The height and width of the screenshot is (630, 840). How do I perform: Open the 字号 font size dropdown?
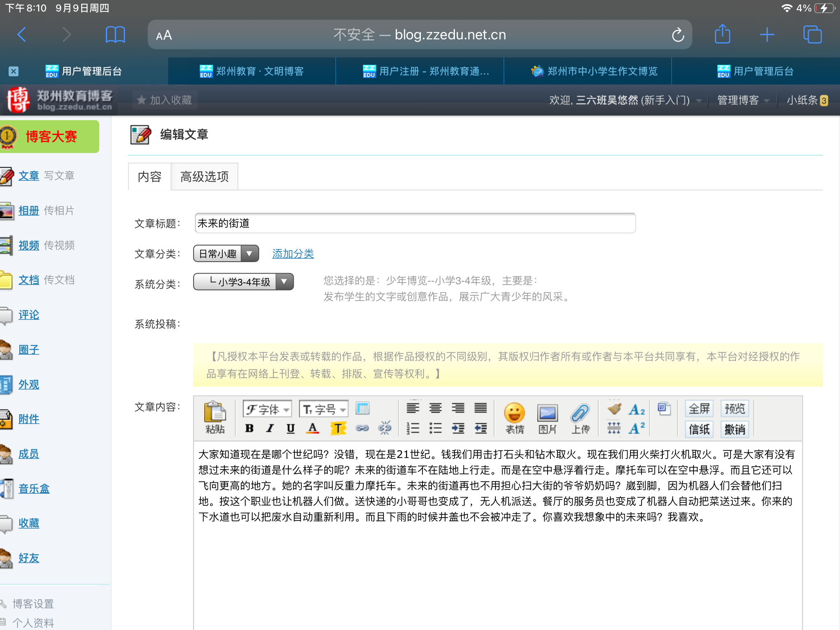(324, 409)
